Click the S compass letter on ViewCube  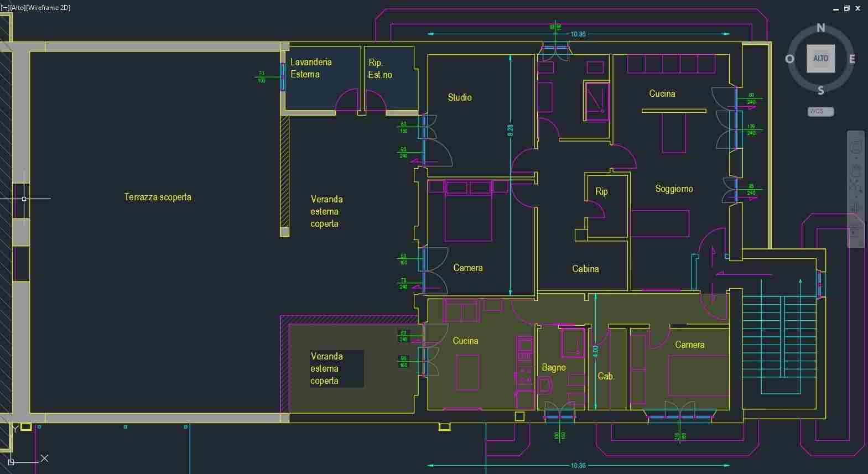[x=821, y=90]
